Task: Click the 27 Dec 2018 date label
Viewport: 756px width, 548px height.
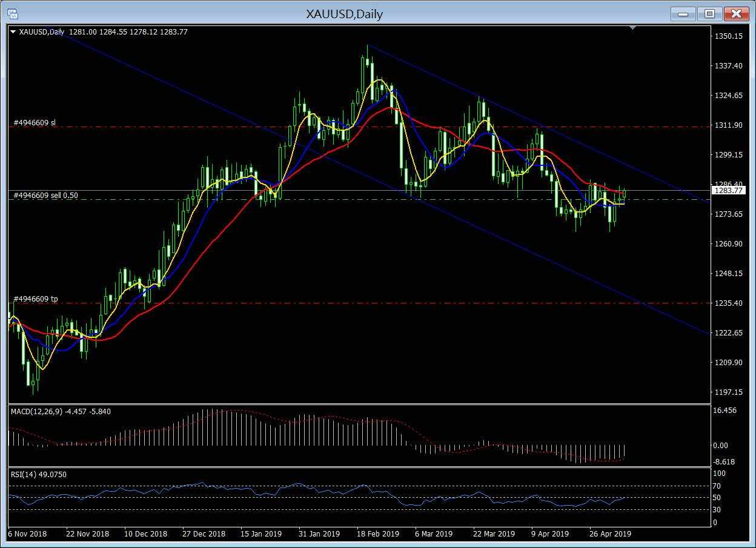Action: [204, 534]
